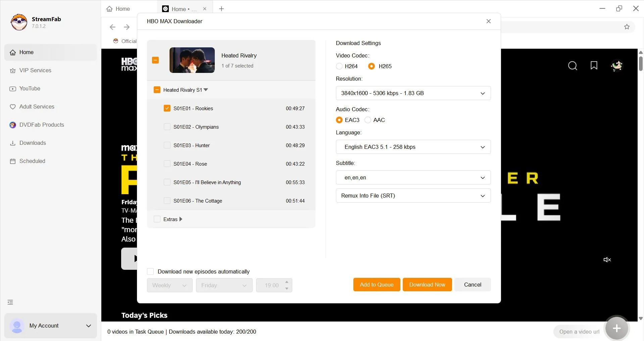
Task: Add selected episodes to queue
Action: point(376,285)
